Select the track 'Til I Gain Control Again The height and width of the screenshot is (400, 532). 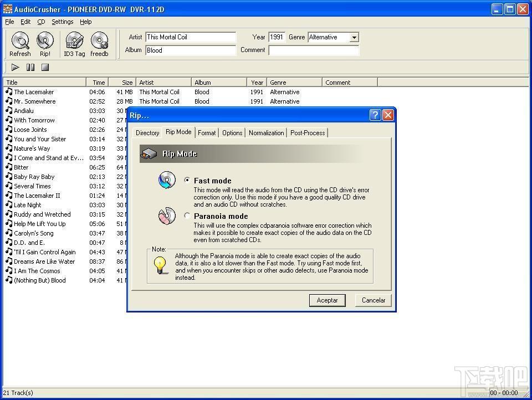[x=45, y=252]
